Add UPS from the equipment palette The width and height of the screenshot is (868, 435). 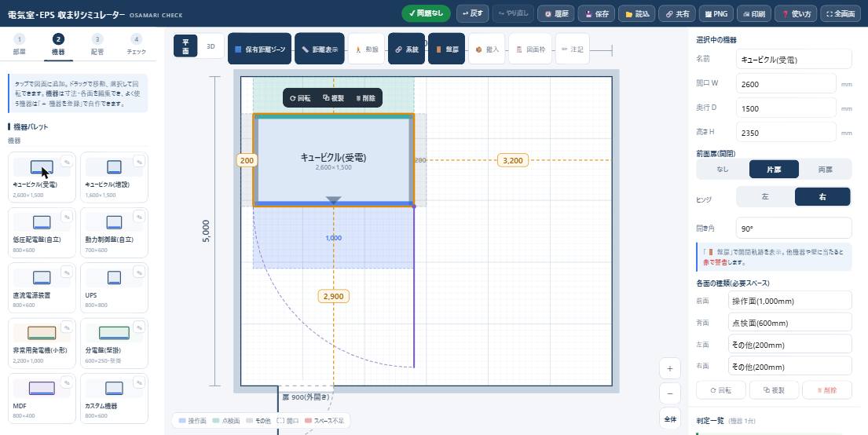coord(114,288)
